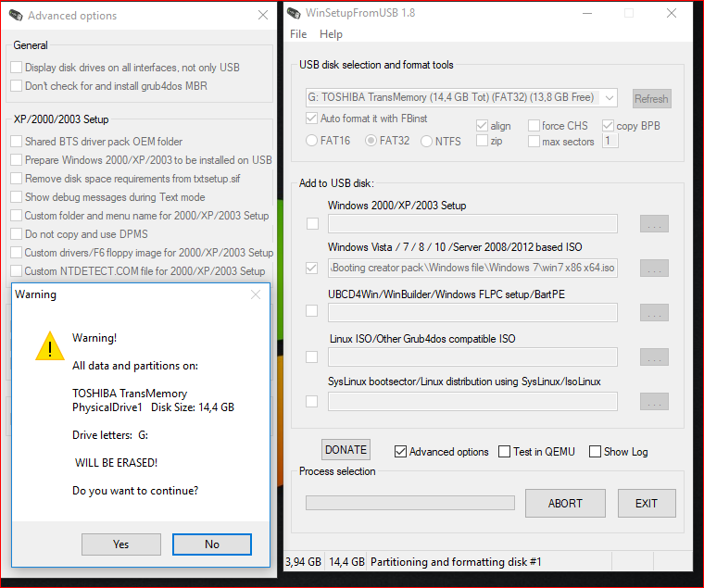Image resolution: width=704 pixels, height=588 pixels.
Task: Click the 3,94 GB status bar value
Action: pyautogui.click(x=304, y=561)
